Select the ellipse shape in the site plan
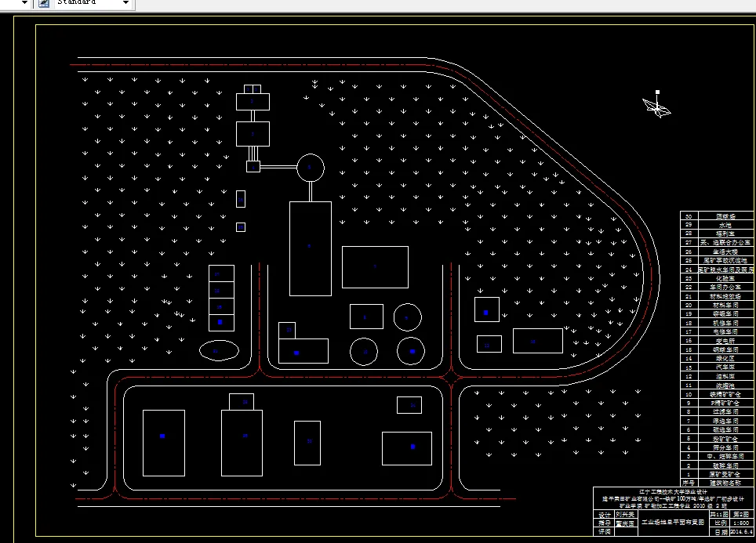This screenshot has width=756, height=543. click(219, 351)
